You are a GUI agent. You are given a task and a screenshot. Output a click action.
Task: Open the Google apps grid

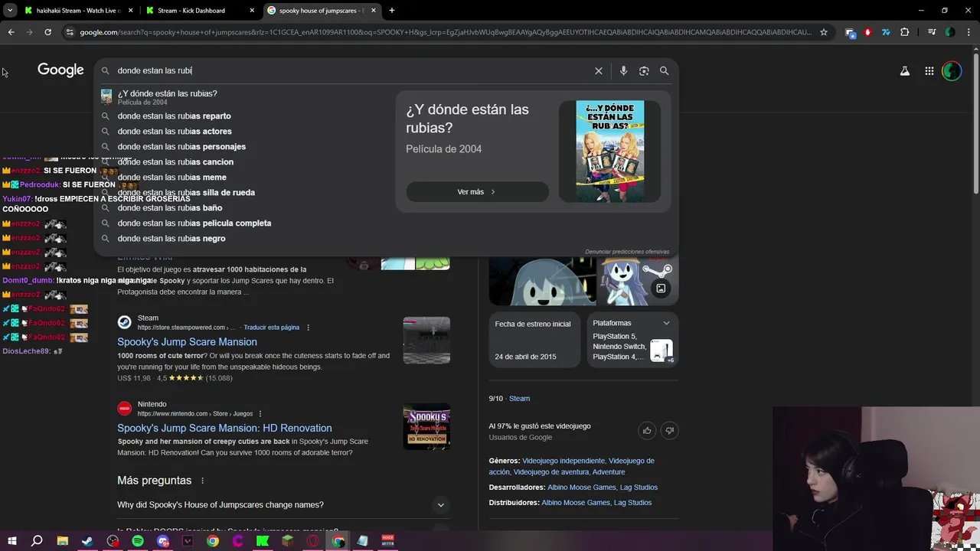[929, 70]
